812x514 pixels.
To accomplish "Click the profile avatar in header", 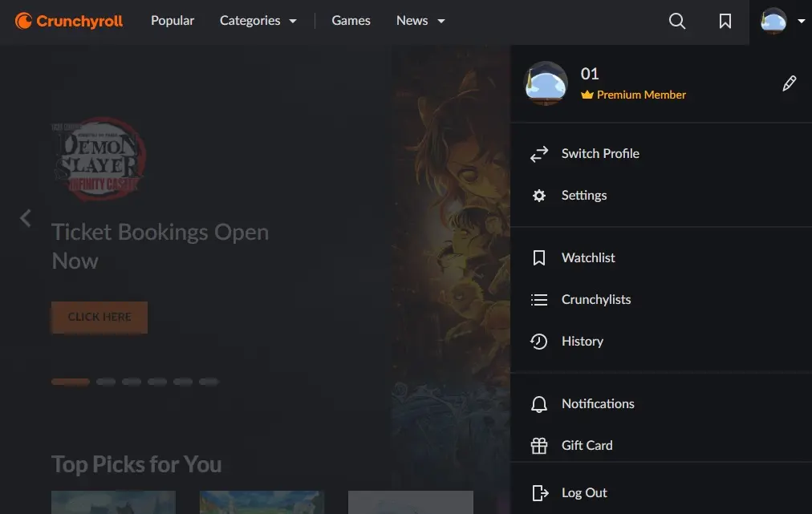I will [773, 21].
